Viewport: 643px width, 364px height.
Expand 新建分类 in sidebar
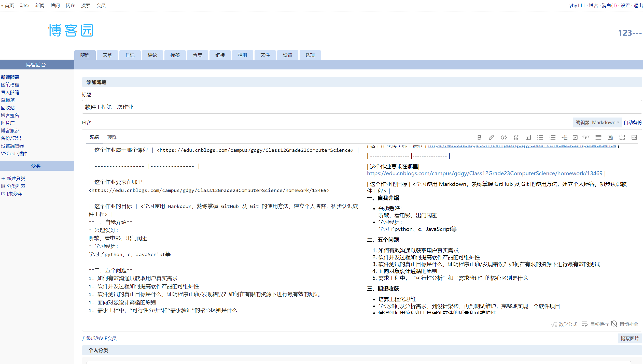click(x=16, y=178)
